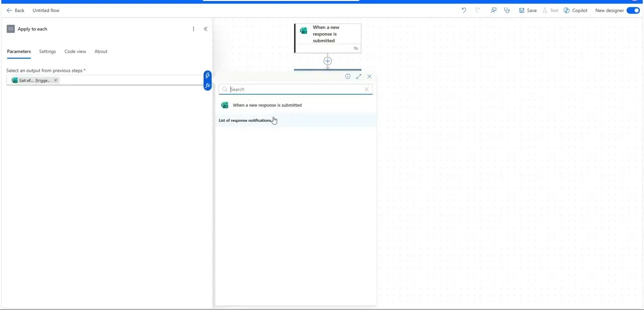Insert a step using the plus button
Viewport: 644px width, 310px height.
tap(328, 61)
